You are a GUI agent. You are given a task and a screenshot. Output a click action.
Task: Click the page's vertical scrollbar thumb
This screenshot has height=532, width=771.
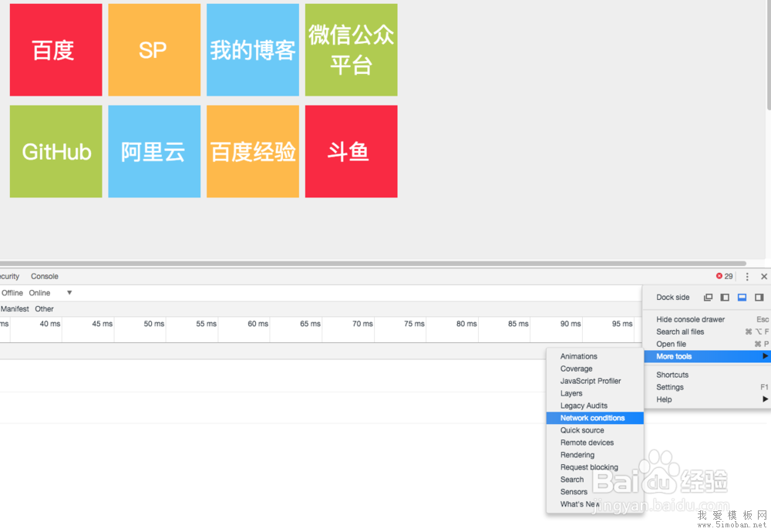[769, 54]
